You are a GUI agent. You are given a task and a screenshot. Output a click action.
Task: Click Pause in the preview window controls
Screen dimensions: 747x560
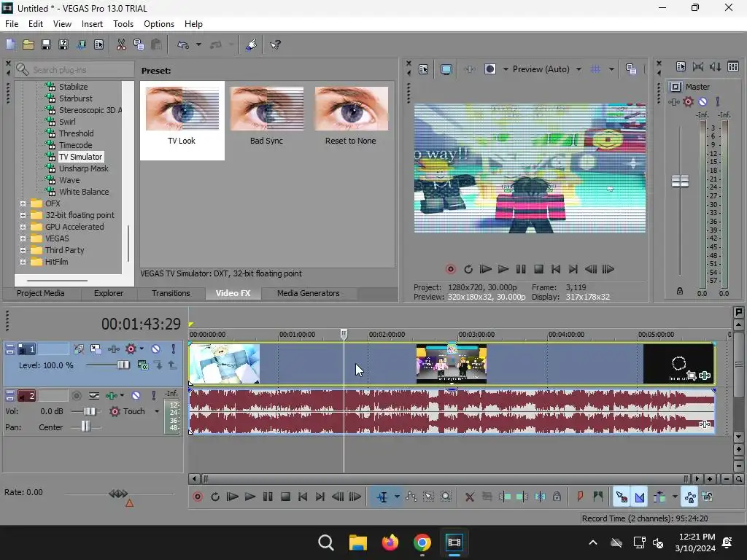521,269
